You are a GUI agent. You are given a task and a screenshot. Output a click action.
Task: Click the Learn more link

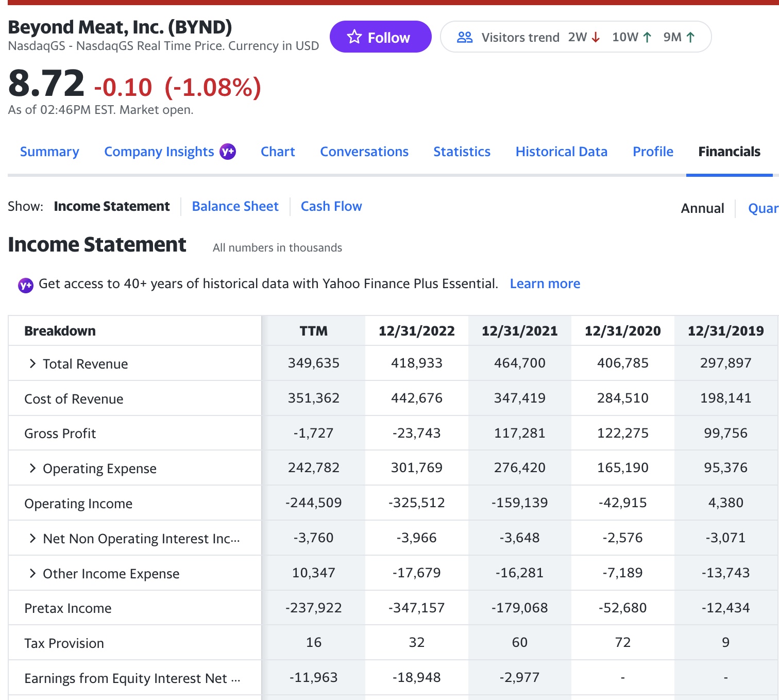545,284
